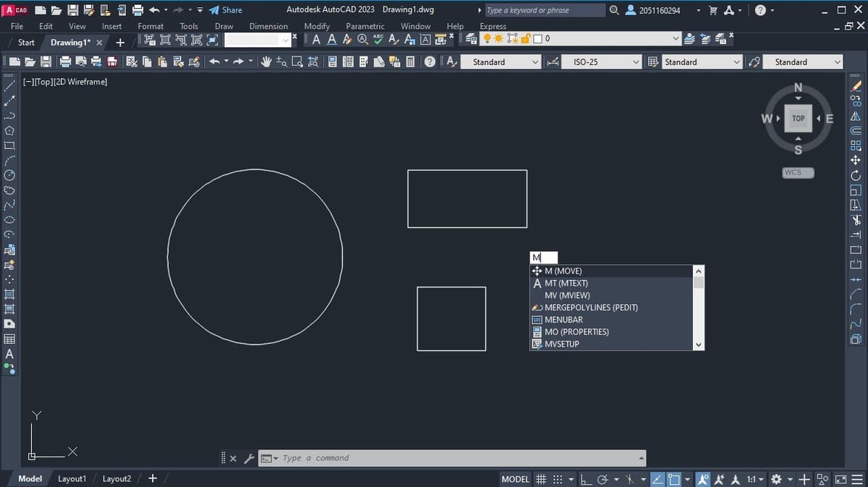Screen dimensions: 868x487
Task: Open the Dimension menu
Action: (268, 26)
